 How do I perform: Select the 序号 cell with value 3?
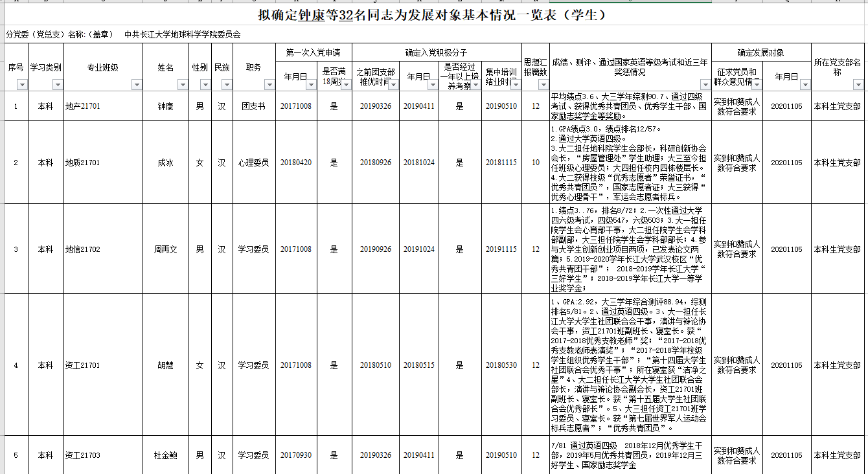coord(16,249)
